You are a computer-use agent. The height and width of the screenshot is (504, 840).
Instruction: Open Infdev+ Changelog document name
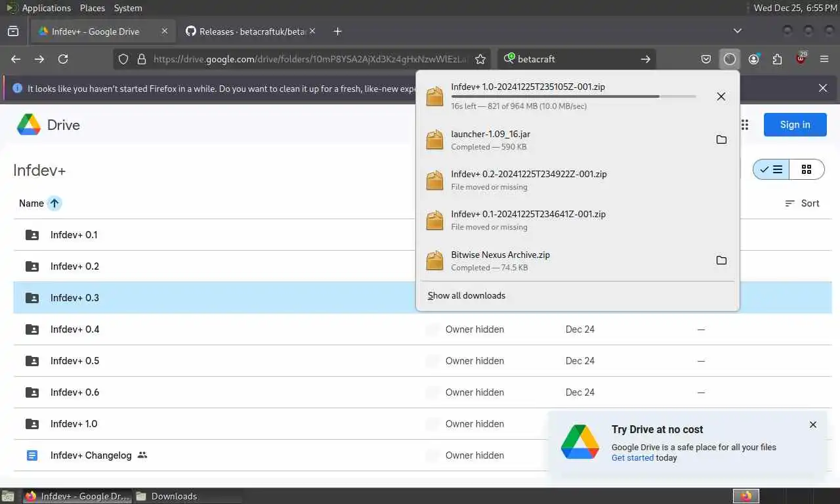(91, 455)
